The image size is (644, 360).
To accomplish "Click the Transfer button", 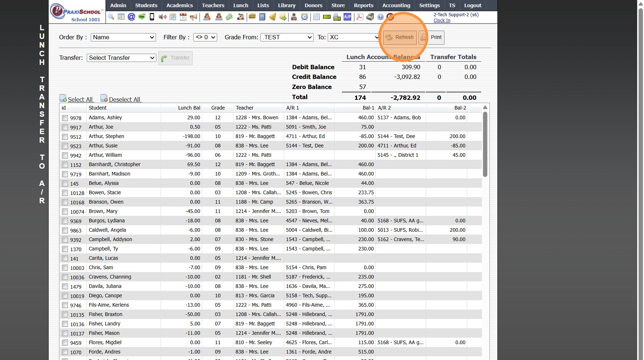I will pyautogui.click(x=175, y=58).
